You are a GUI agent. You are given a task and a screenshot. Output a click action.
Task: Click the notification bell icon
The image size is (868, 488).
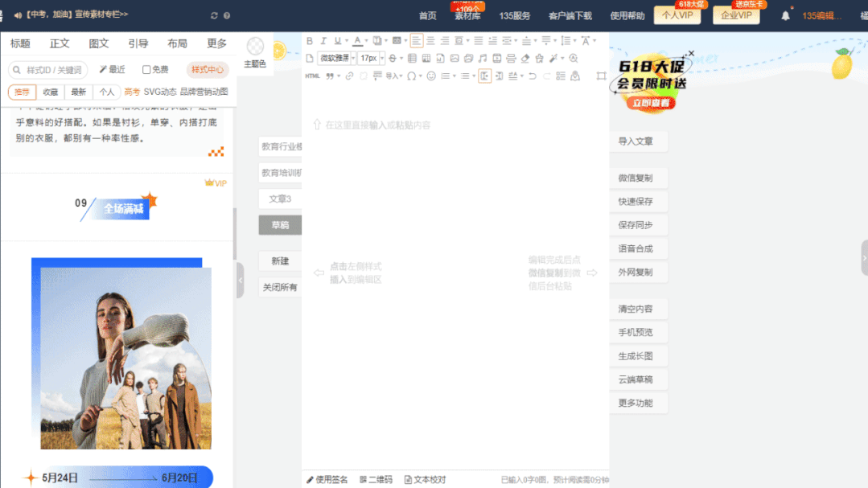(x=785, y=15)
